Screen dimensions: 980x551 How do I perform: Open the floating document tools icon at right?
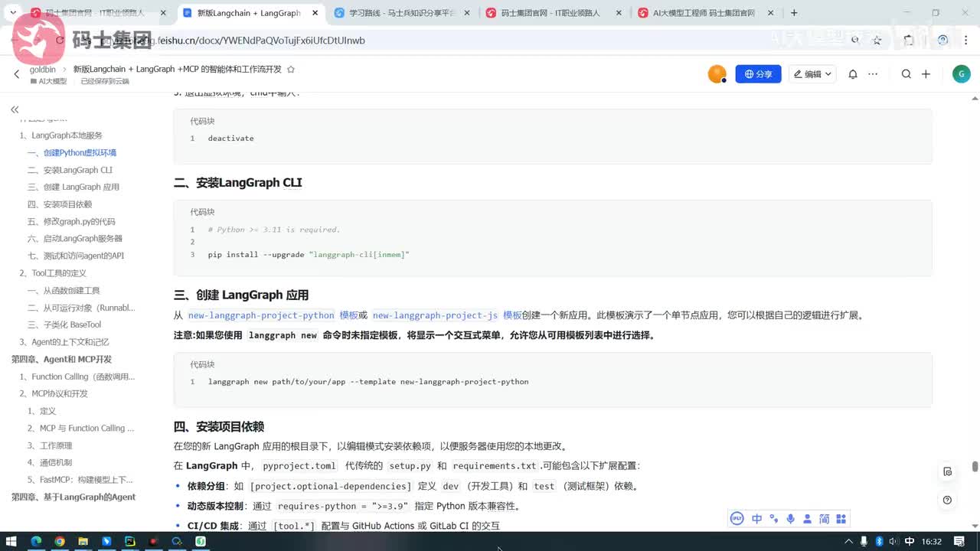click(947, 471)
